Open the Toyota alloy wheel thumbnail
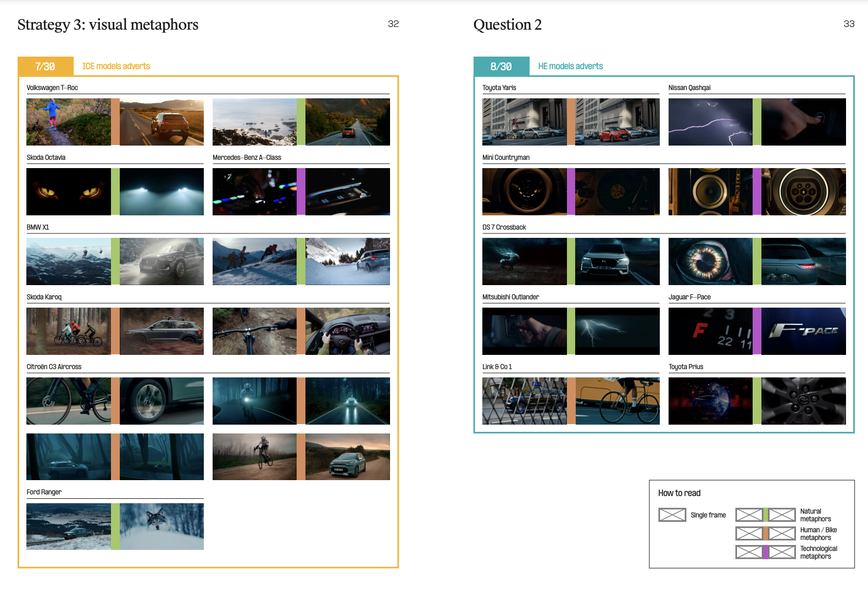 click(804, 401)
